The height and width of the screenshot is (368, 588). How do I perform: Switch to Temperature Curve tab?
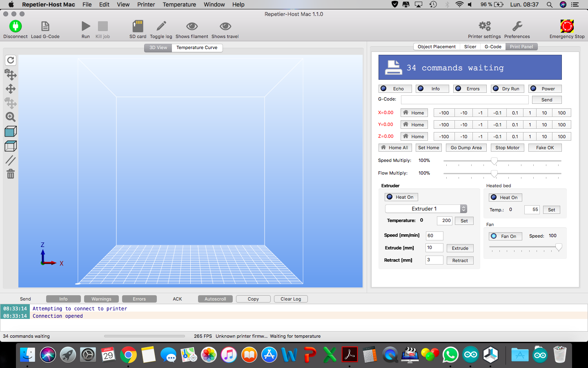pyautogui.click(x=197, y=47)
